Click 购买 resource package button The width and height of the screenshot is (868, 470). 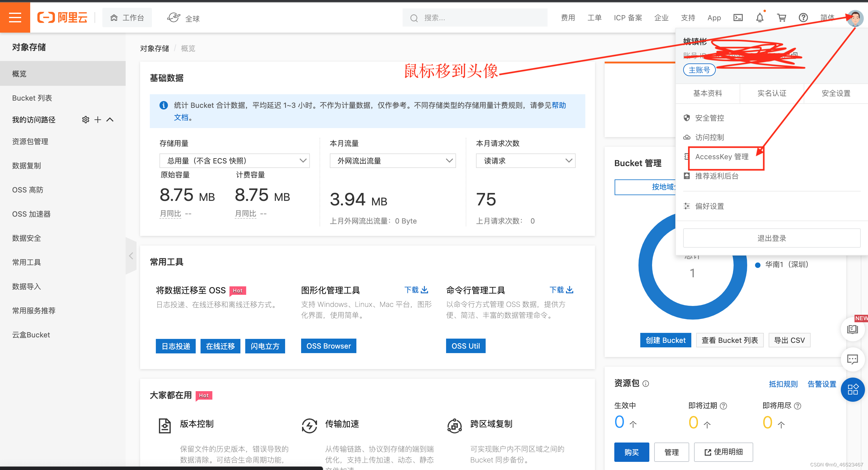tap(632, 452)
